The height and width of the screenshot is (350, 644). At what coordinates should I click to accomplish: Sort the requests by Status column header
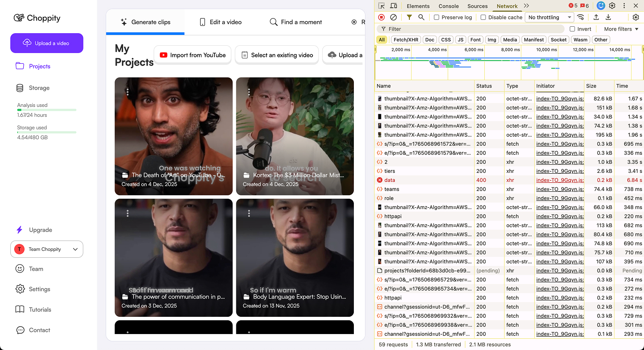489,86
